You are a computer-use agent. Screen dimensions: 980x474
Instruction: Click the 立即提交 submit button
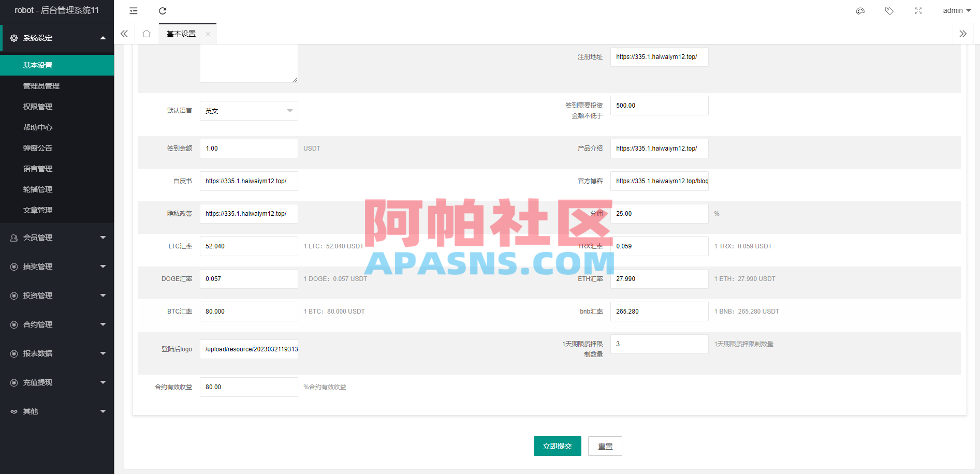pyautogui.click(x=557, y=446)
